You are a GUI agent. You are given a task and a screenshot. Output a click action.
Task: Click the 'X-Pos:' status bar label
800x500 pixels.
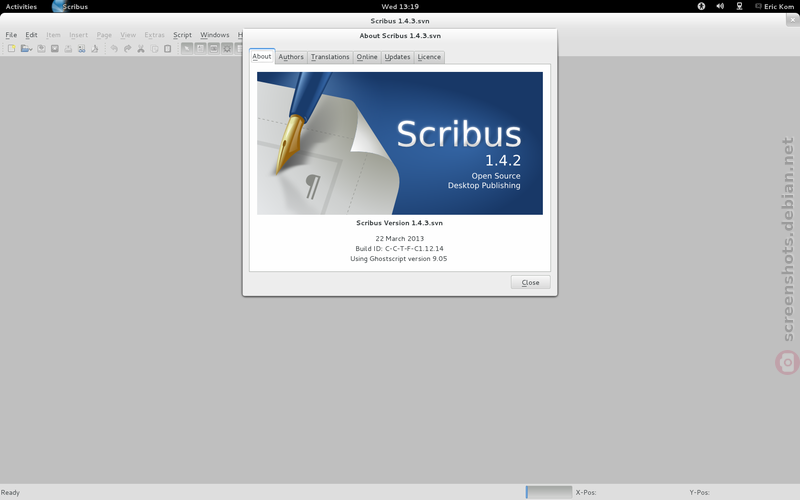[586, 492]
